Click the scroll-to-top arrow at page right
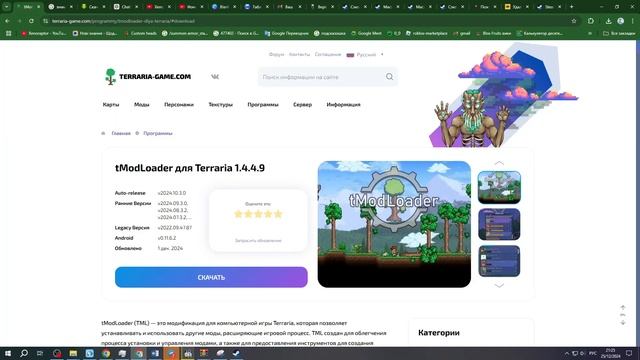 tap(623, 307)
